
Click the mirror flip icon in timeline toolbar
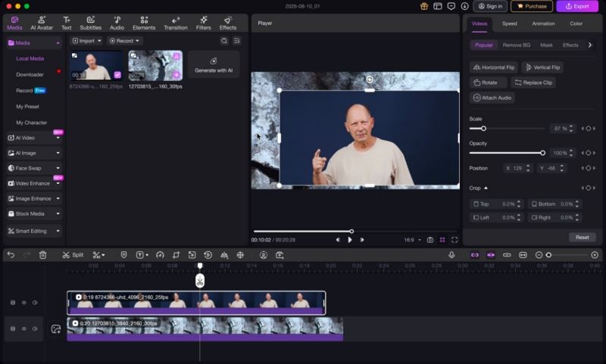[x=224, y=255]
